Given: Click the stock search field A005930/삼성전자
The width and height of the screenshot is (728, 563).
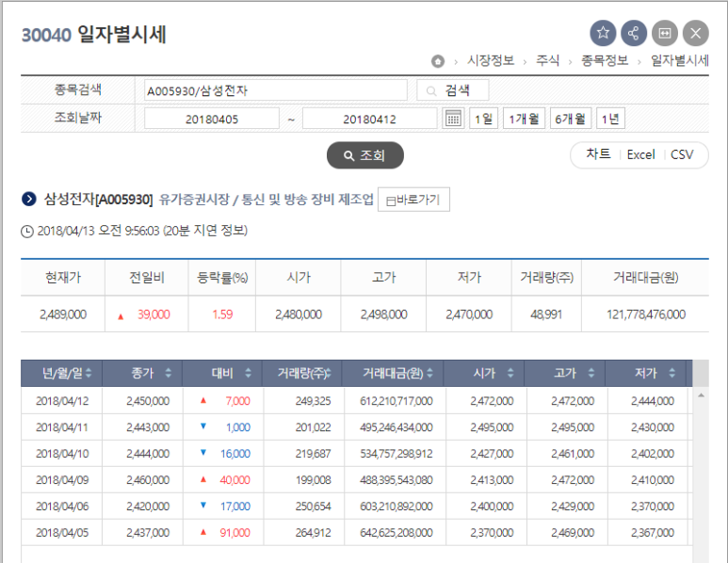Looking at the screenshot, I should coord(276,90).
